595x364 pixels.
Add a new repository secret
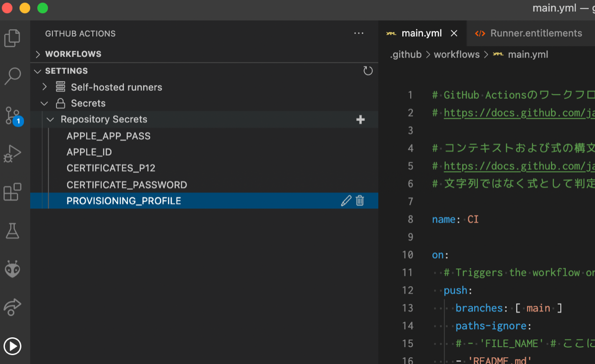(x=360, y=120)
